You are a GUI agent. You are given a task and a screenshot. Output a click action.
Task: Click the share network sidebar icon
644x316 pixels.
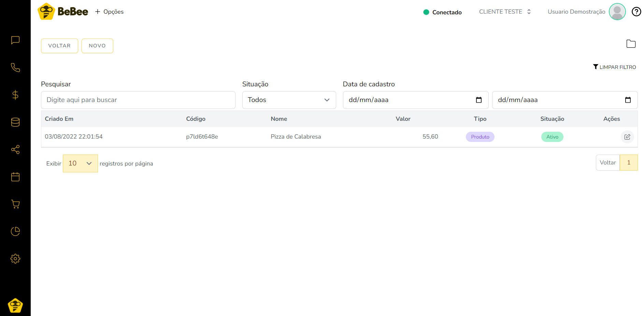click(15, 149)
